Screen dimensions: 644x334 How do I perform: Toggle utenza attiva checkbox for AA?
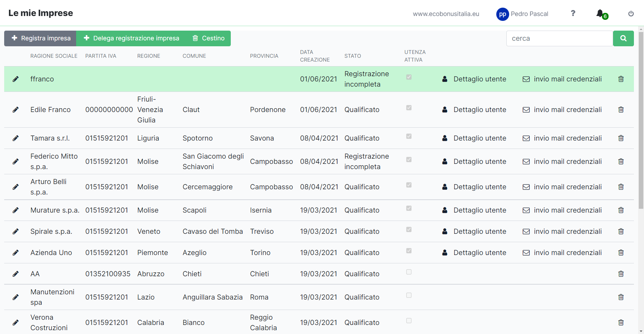tap(409, 272)
